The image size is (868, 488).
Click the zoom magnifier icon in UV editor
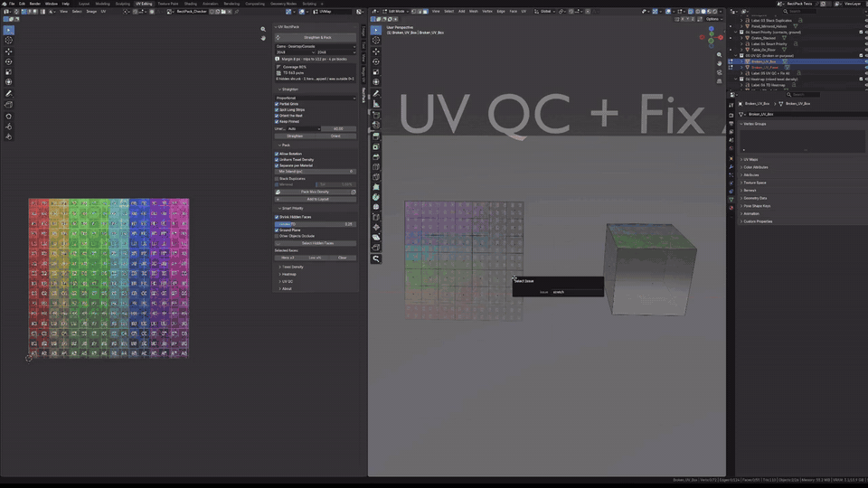[263, 29]
